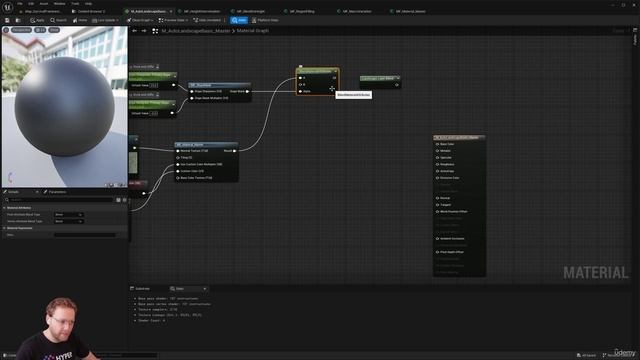Click the Details panel search field
The image size is (640, 360).
(61, 200)
